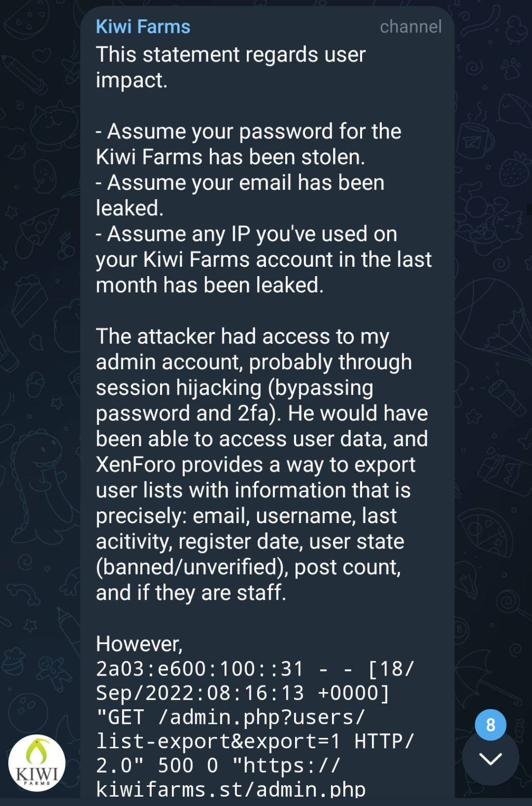Screen dimensions: 532x806
Task: Open the Kiwi Farms sender name
Action: click(143, 27)
